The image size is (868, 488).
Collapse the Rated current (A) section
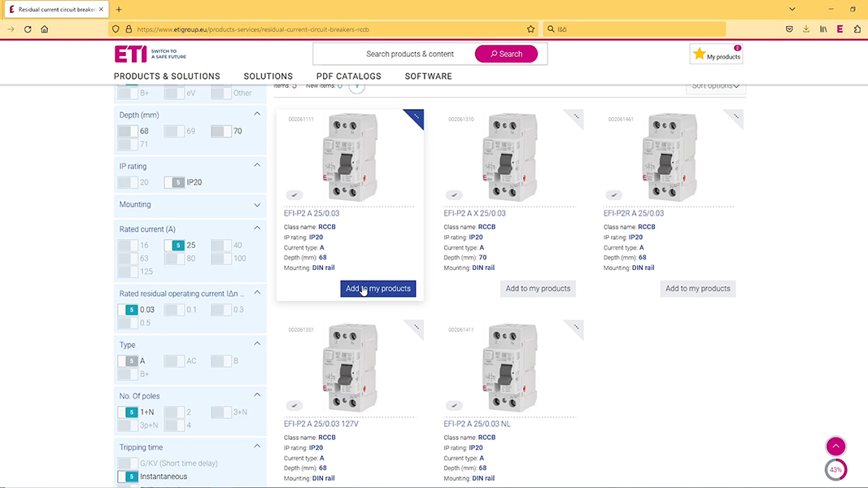coord(257,229)
